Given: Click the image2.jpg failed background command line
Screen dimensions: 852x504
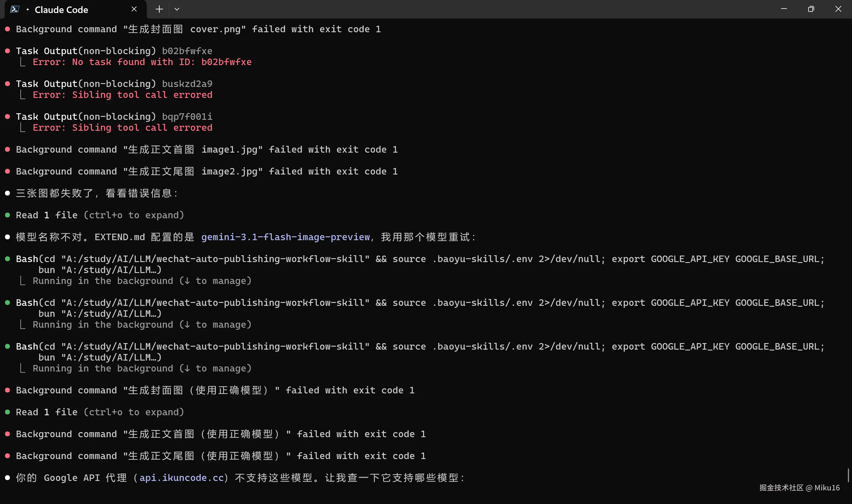Looking at the screenshot, I should (x=206, y=172).
